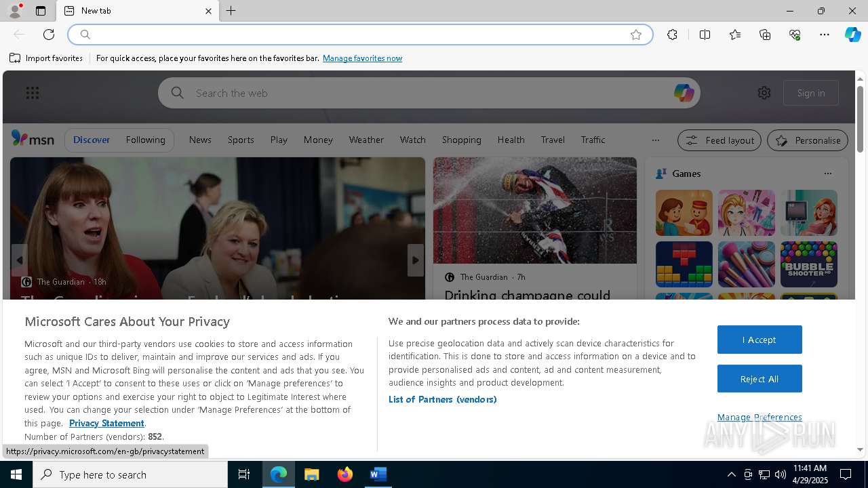Open Task View on taskbar

[244, 474]
